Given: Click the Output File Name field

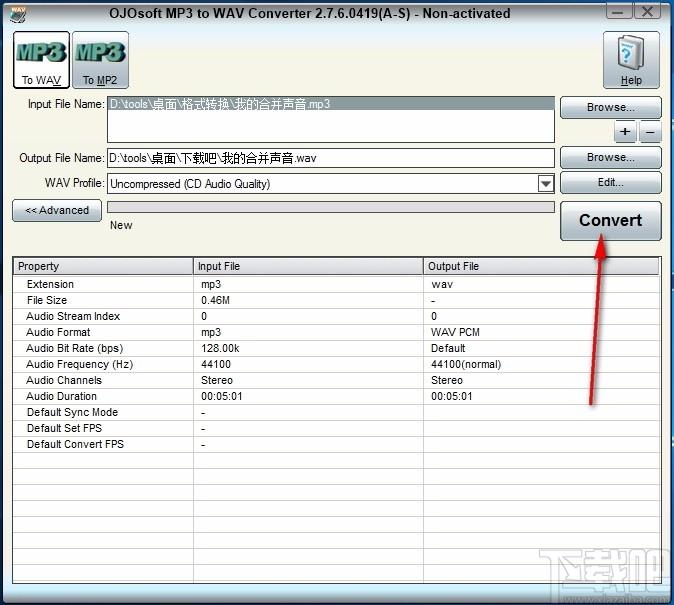Looking at the screenshot, I should (331, 158).
